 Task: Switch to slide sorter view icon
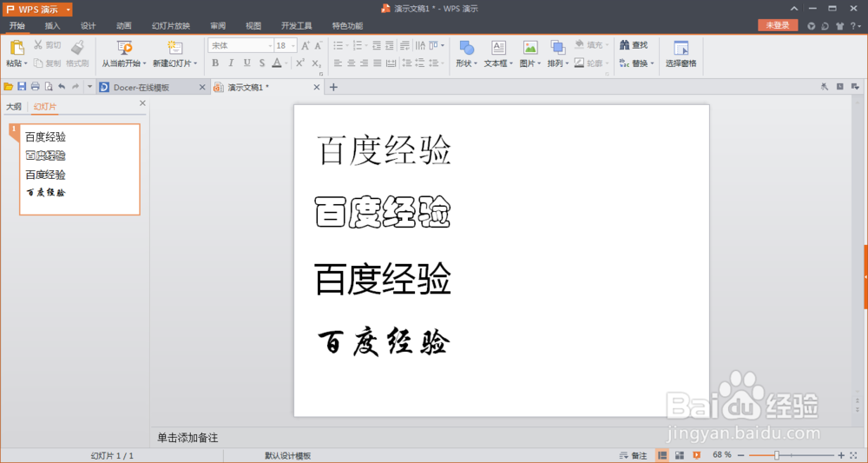pos(680,455)
